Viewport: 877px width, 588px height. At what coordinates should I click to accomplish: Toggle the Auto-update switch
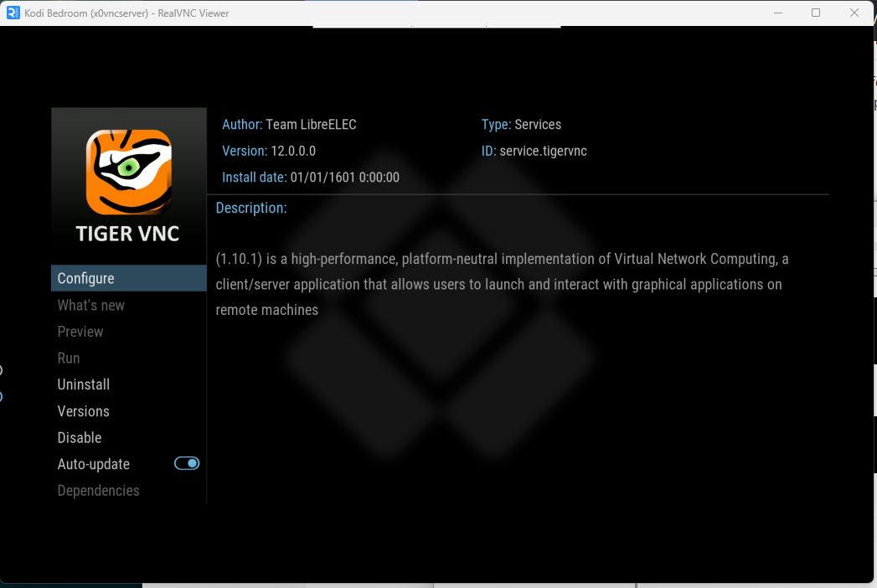coord(187,463)
